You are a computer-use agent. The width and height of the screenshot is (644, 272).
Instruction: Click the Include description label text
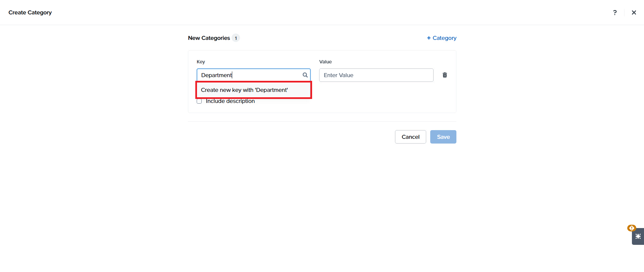[x=230, y=101]
